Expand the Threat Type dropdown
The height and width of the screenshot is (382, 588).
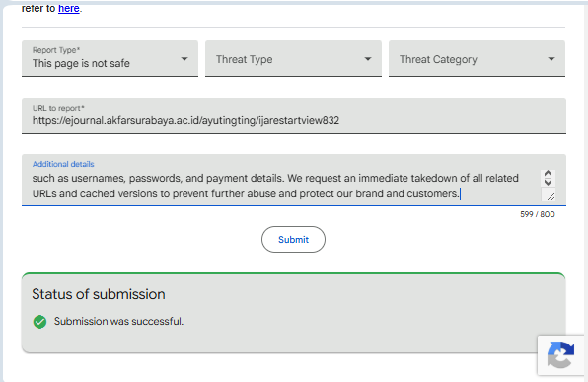(293, 59)
